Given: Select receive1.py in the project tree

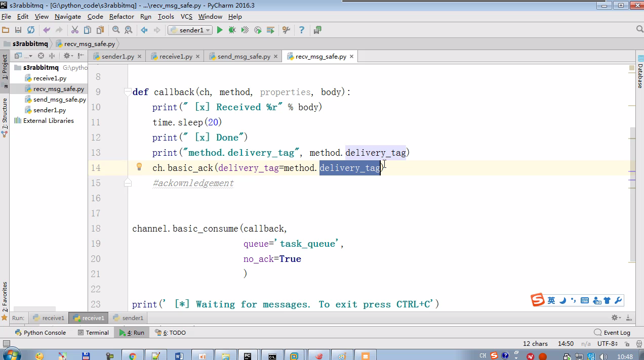Looking at the screenshot, I should click(50, 78).
